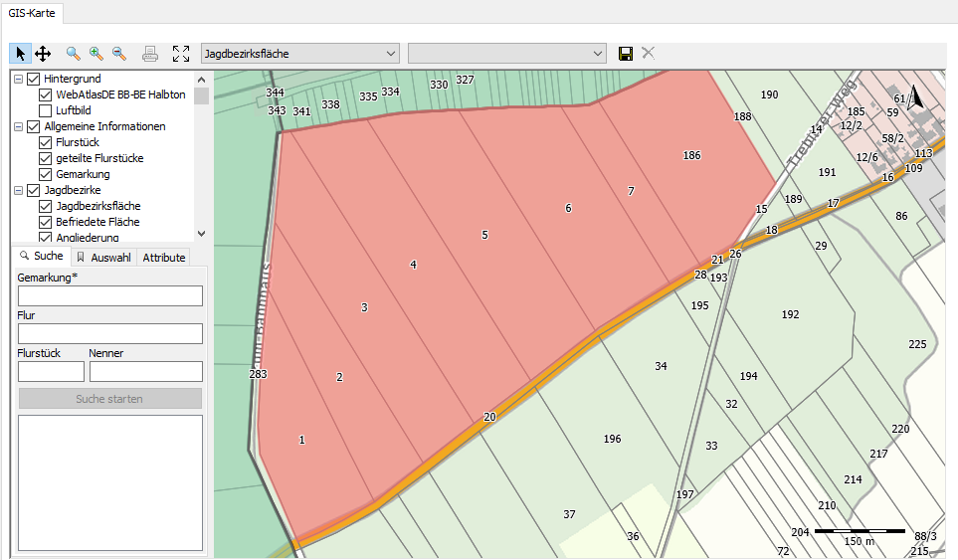Screen dimensions: 958x560
Task: Toggle the Befriedete Fläche layer
Action: 46,222
